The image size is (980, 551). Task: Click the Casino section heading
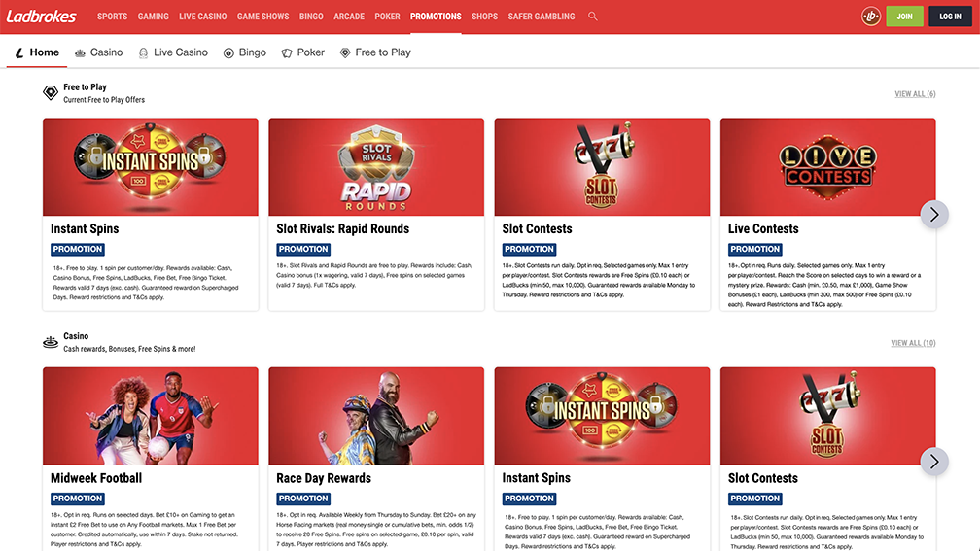[76, 336]
